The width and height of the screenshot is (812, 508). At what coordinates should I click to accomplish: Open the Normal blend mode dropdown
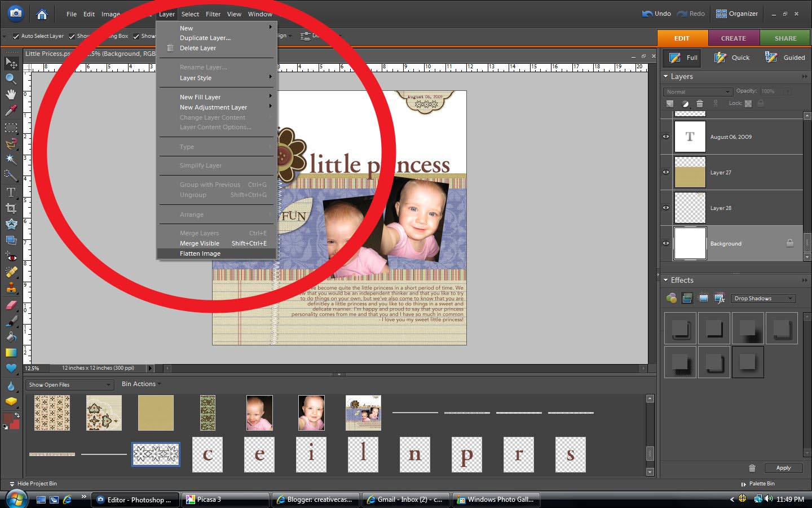coord(698,91)
